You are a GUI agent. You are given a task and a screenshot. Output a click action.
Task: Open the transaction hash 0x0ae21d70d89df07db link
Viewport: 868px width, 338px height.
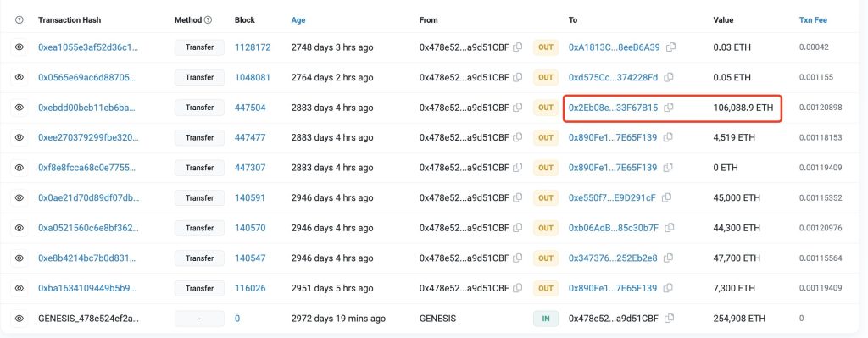[87, 197]
